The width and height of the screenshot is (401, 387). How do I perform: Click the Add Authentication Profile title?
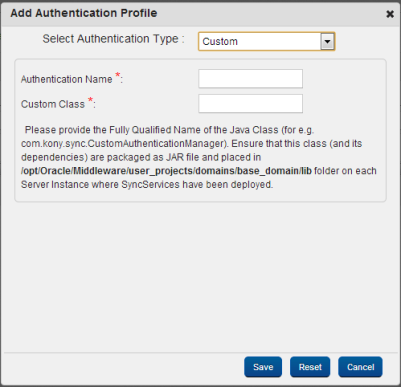[x=84, y=13]
